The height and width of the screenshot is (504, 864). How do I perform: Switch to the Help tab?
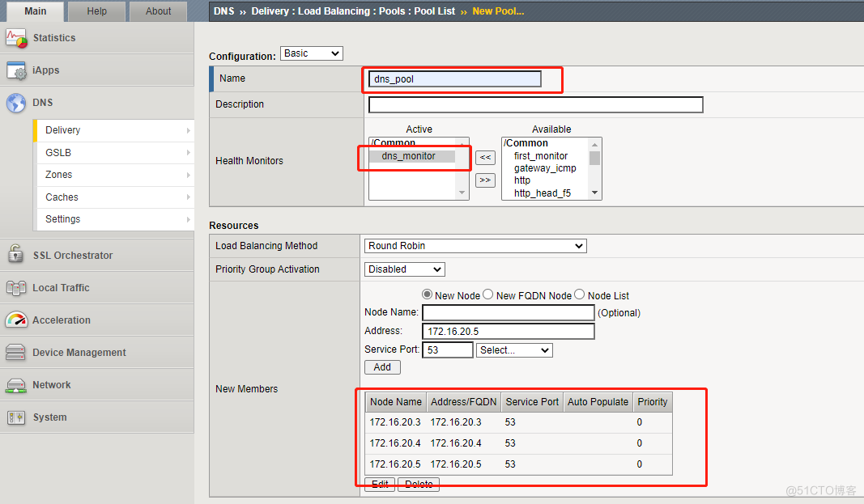point(97,11)
